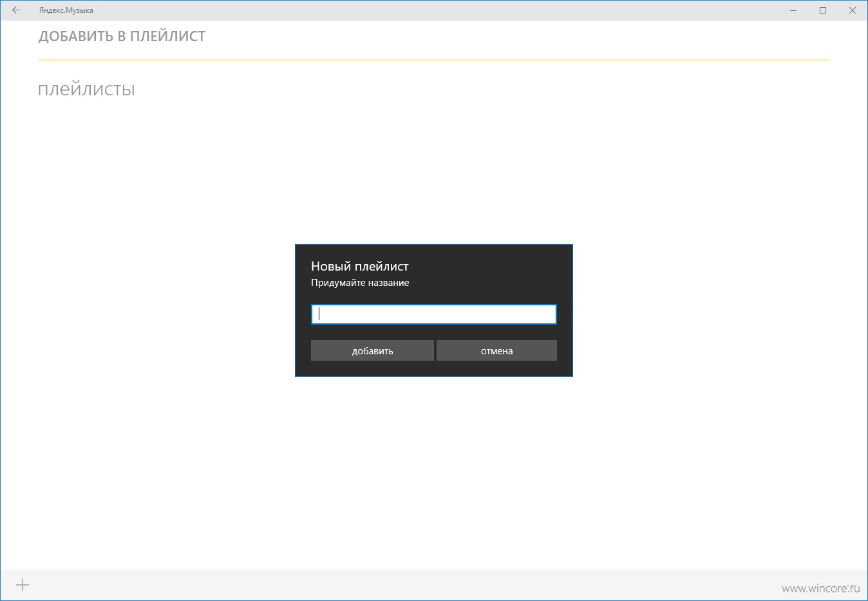Screen dimensions: 868x601
Task: Minimize the Яндекс.Музыка window
Action: 793,10
